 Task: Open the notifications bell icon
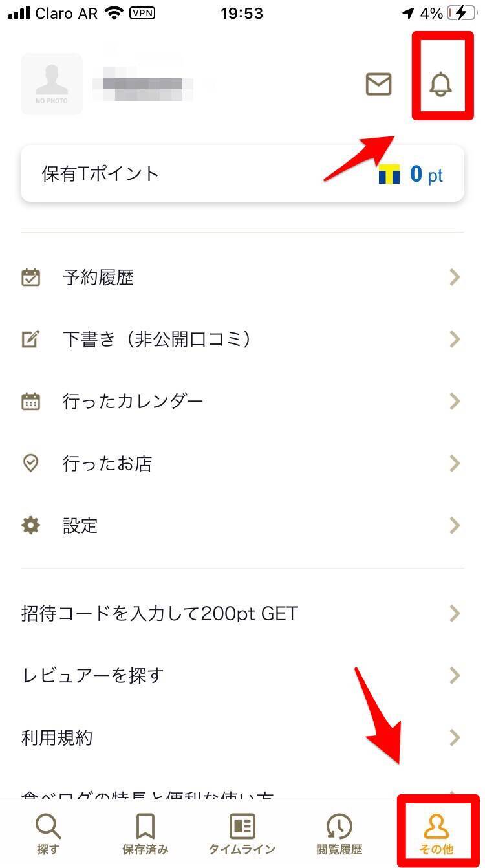tap(440, 85)
